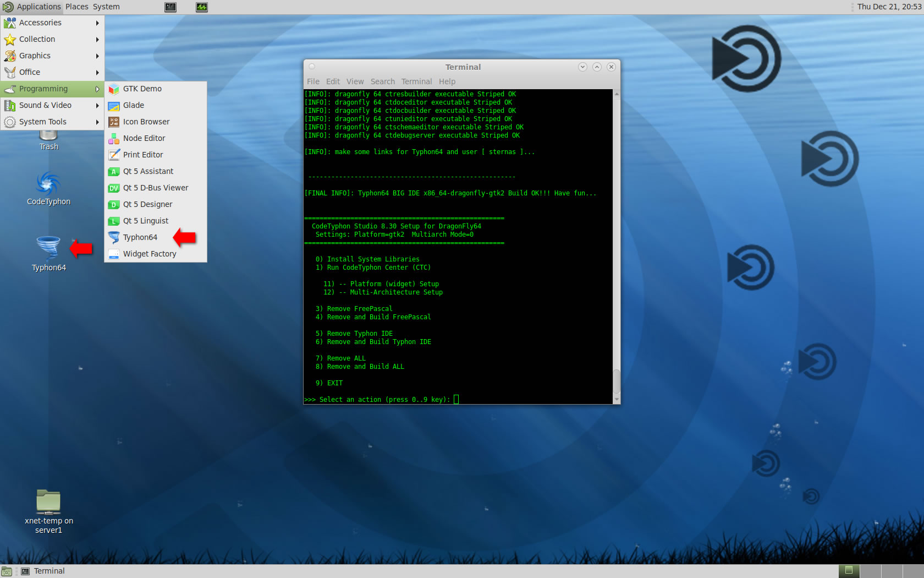
Task: Click the Terminal vertical scrollbar thumb
Action: pyautogui.click(x=617, y=381)
